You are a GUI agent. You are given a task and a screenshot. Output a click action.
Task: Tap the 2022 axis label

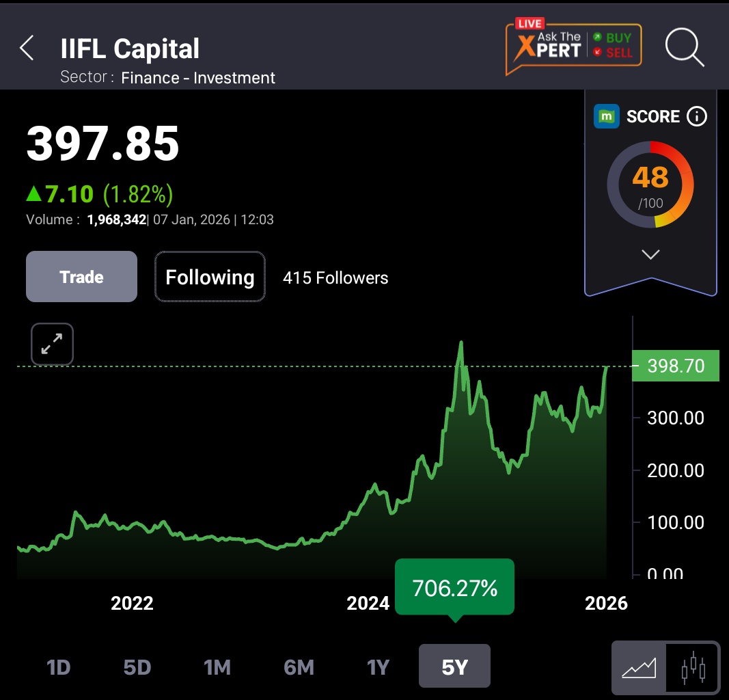(132, 603)
